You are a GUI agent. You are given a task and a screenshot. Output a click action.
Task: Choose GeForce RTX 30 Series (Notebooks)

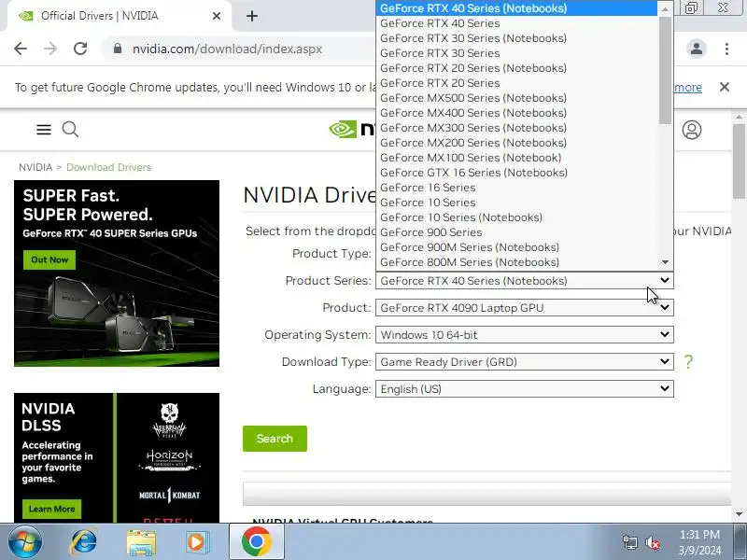pyautogui.click(x=516, y=38)
